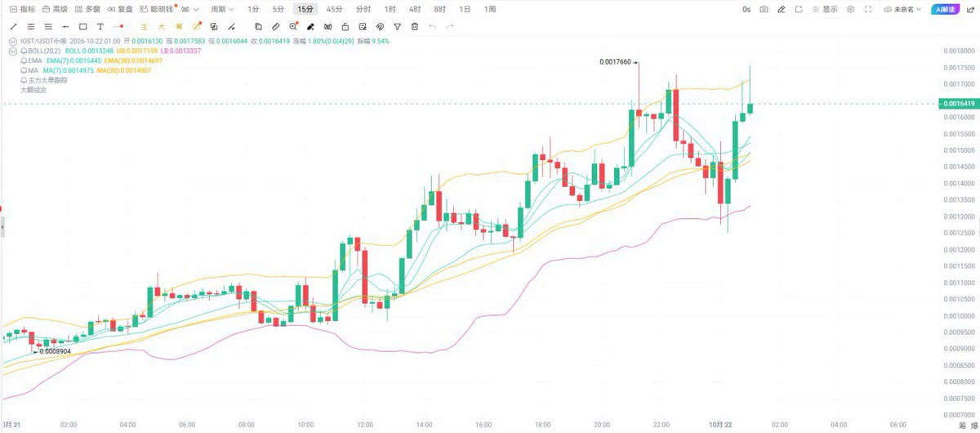Switch to the 45分 timeframe
The image size is (980, 433).
point(334,9)
